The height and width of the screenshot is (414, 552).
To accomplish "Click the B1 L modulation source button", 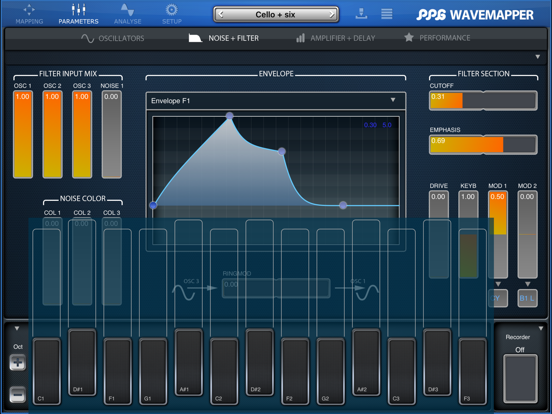I will tap(527, 299).
